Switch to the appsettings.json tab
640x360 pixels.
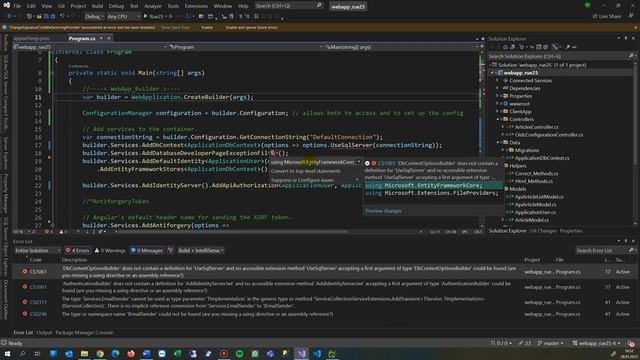coord(31,38)
